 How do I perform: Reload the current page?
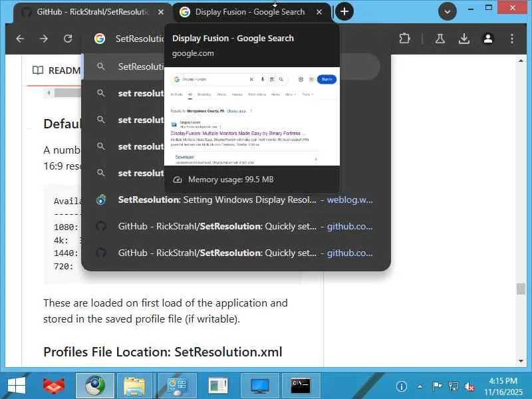[x=68, y=39]
